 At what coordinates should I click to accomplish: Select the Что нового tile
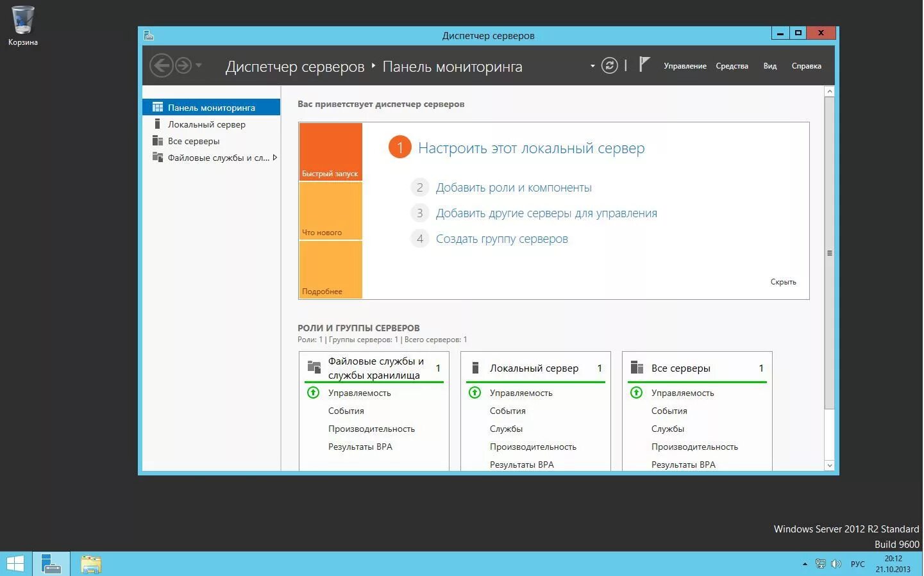[330, 211]
